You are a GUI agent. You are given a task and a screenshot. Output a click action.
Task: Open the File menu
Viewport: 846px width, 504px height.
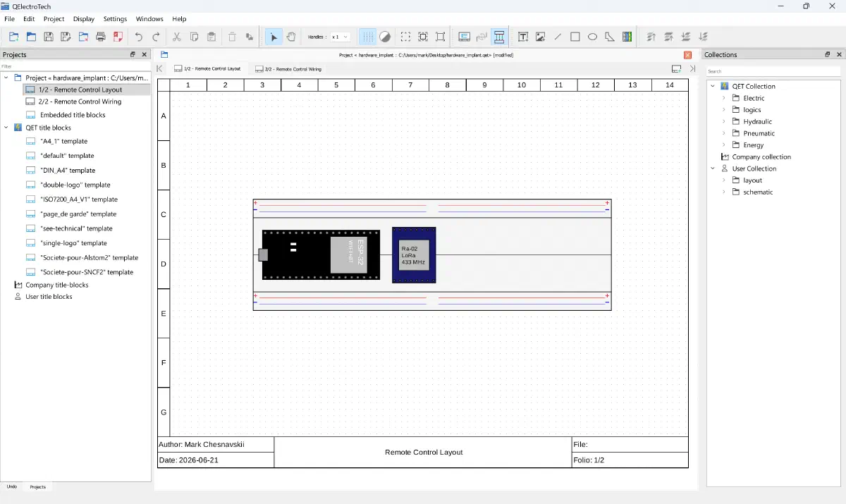(x=10, y=19)
